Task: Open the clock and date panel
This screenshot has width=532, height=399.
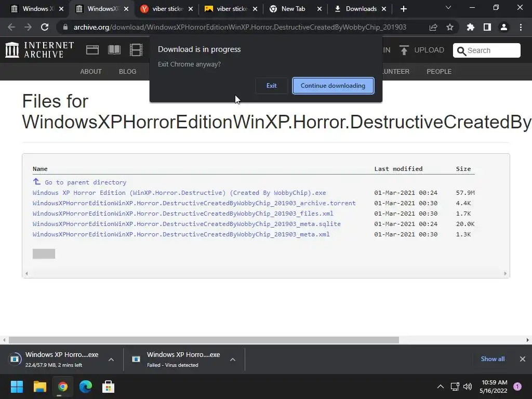Action: coord(494,387)
